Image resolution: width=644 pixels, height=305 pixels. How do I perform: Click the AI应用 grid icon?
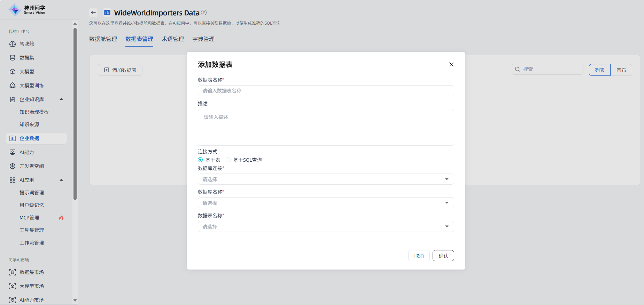click(13, 180)
